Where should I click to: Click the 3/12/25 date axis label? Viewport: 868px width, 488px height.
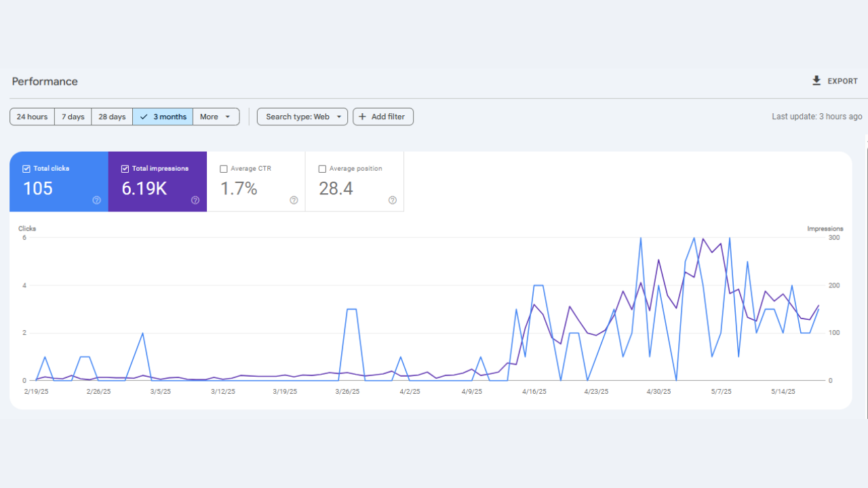pyautogui.click(x=223, y=392)
